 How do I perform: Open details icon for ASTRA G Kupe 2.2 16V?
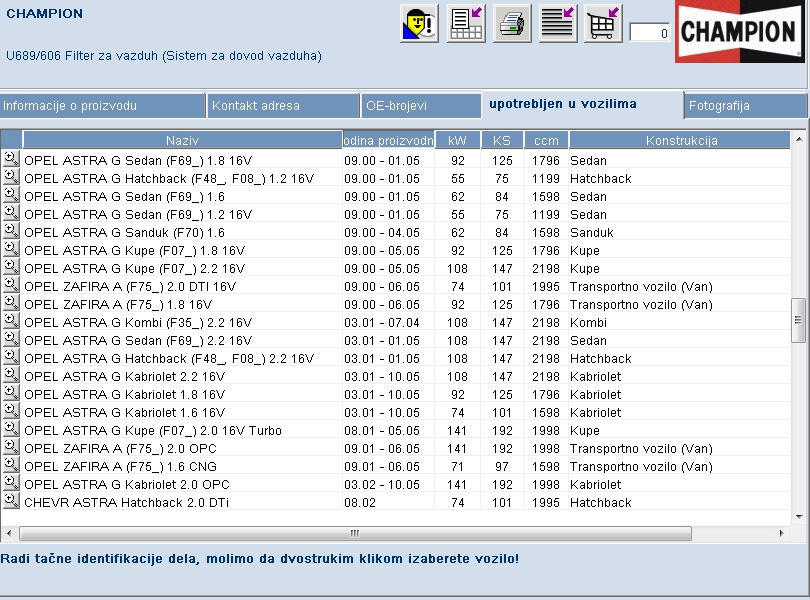click(11, 267)
